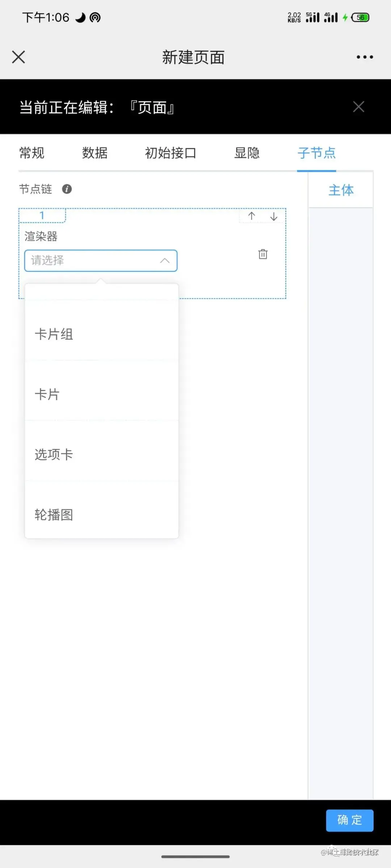Switch to the 数据 tab
Image resolution: width=391 pixels, height=868 pixels.
point(94,153)
